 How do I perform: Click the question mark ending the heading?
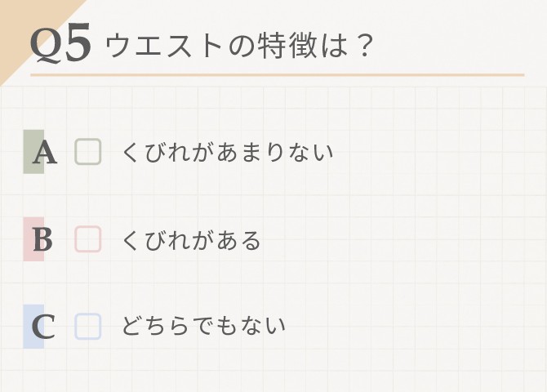[363, 46]
